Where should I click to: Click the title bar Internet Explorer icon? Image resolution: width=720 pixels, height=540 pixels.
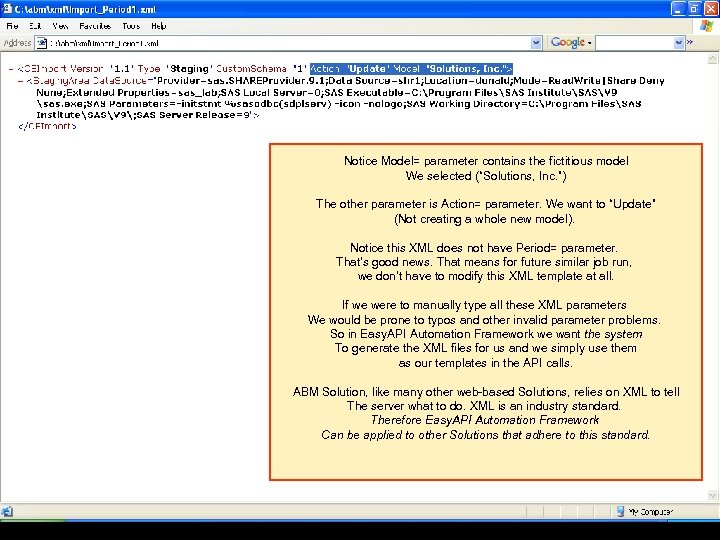coord(6,9)
